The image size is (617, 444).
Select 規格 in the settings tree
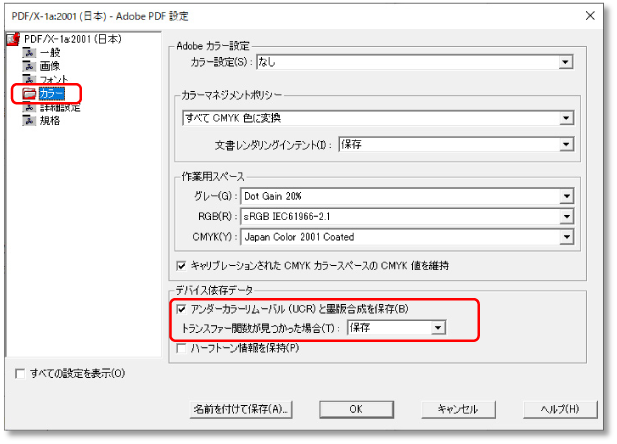(x=50, y=120)
